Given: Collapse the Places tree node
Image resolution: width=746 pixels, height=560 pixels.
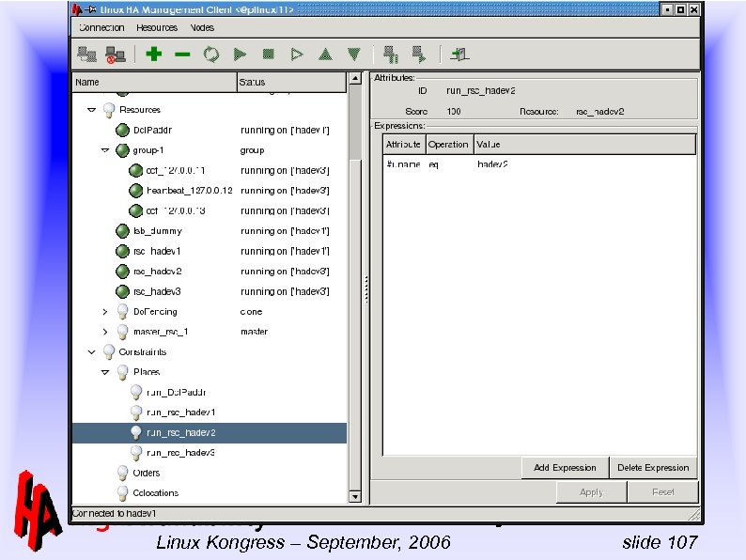Looking at the screenshot, I should [105, 372].
